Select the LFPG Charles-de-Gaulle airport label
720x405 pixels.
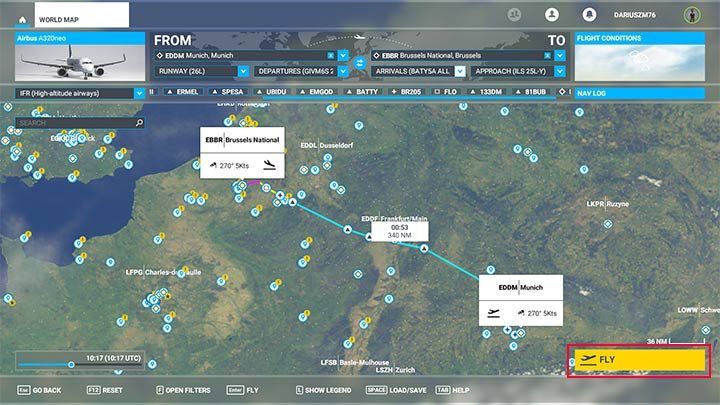pos(163,272)
